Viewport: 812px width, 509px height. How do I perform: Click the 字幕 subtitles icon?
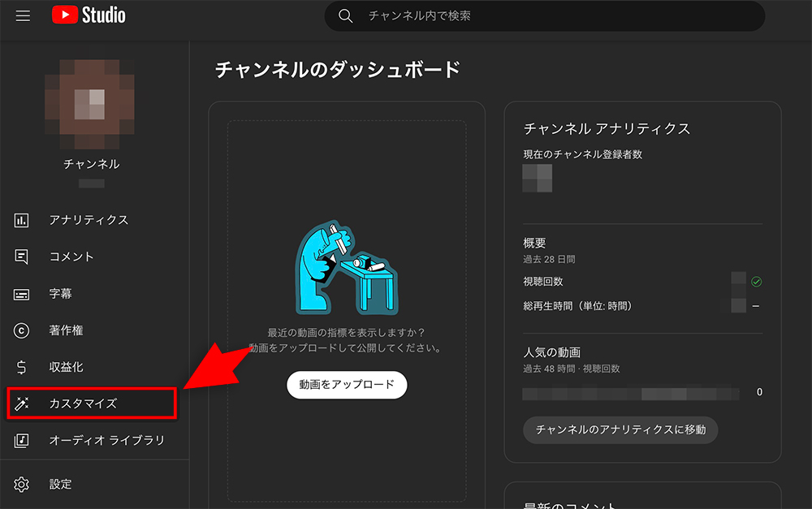tap(21, 294)
